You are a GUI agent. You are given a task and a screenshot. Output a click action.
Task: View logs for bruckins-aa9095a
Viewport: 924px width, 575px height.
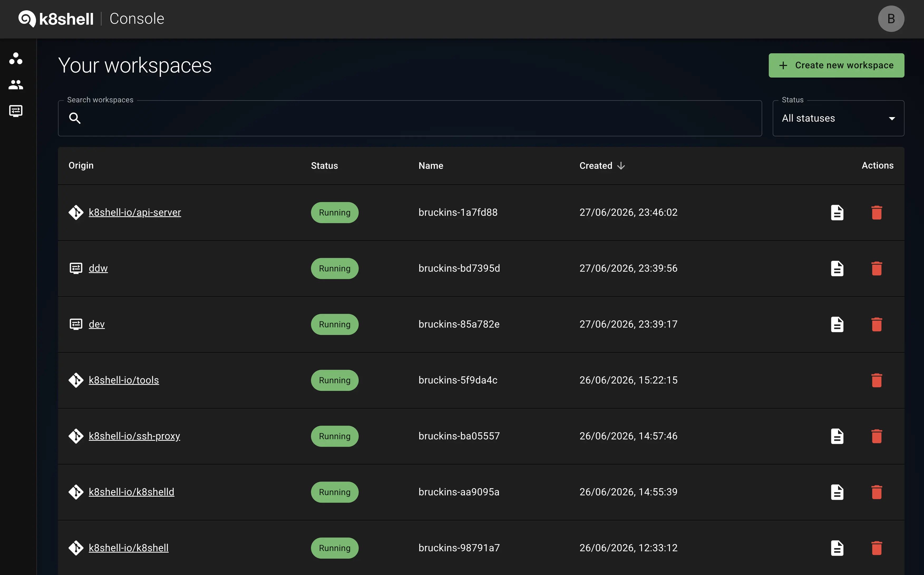837,492
